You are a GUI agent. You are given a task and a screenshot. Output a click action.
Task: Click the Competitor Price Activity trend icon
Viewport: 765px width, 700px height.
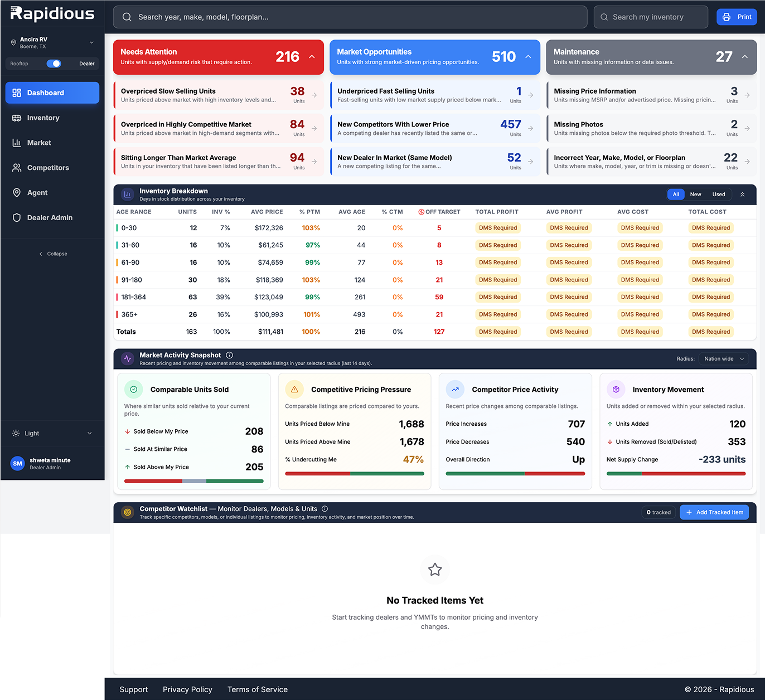tap(455, 390)
